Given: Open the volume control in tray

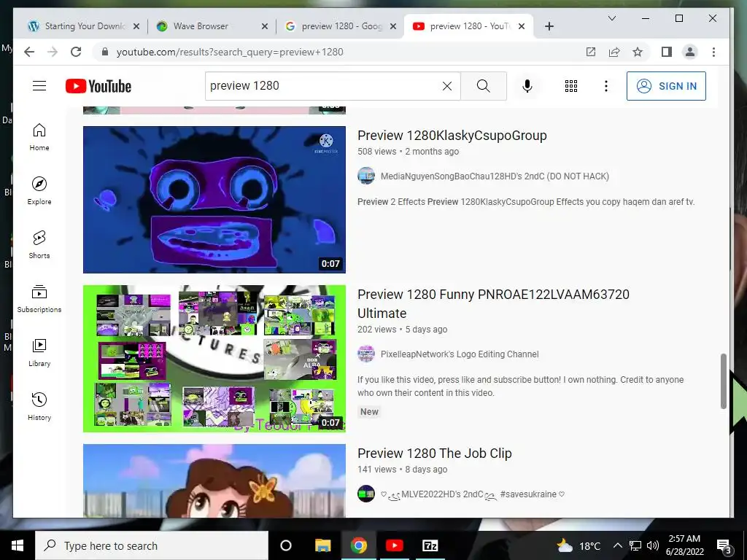Looking at the screenshot, I should coord(653,545).
